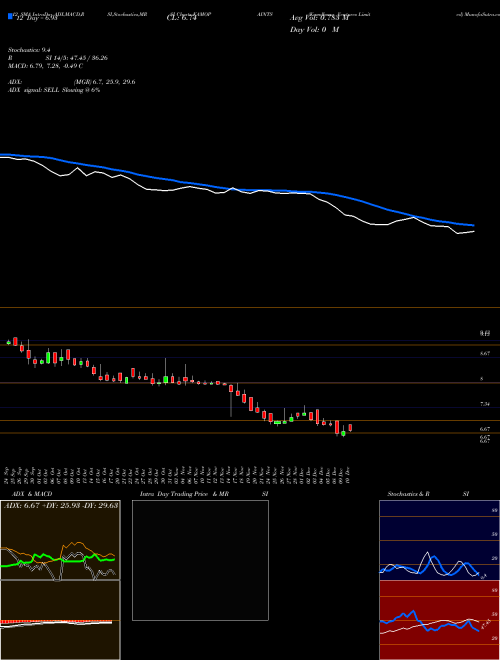Click the red RSI chart panel

pyautogui.click(x=439, y=620)
